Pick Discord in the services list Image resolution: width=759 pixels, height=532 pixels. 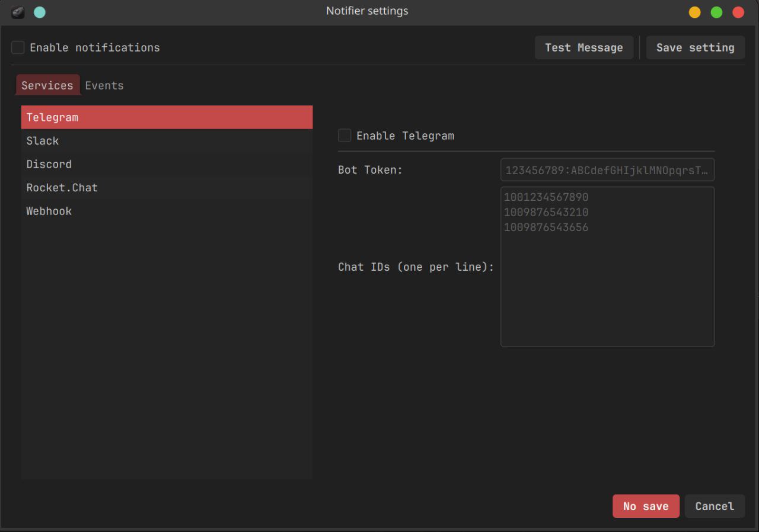coord(167,164)
